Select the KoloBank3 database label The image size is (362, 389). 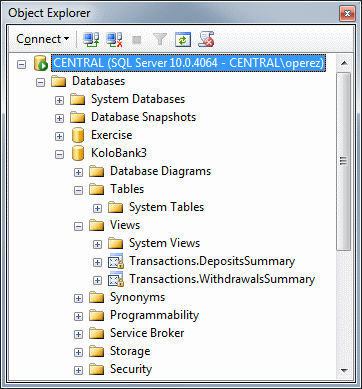pyautogui.click(x=119, y=153)
